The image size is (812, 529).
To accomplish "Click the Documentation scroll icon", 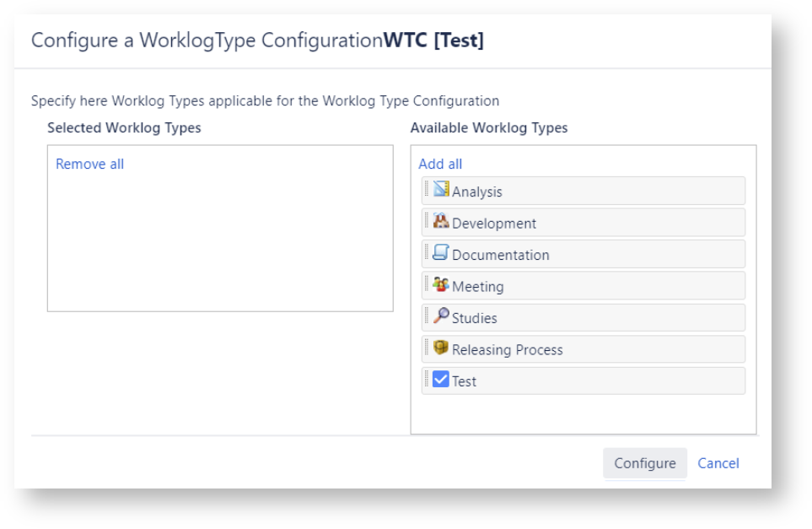I will pyautogui.click(x=441, y=253).
